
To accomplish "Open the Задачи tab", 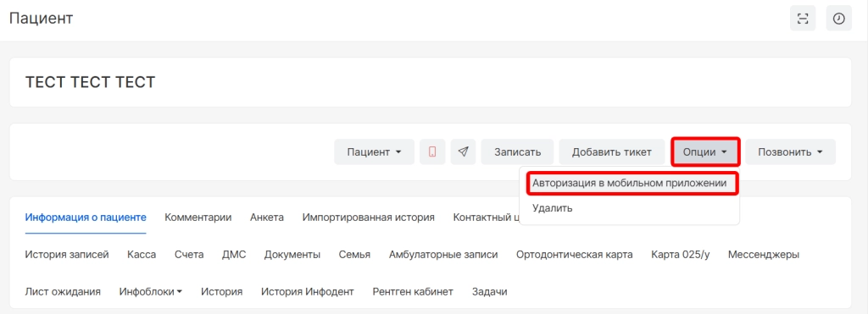I will pyautogui.click(x=489, y=291).
